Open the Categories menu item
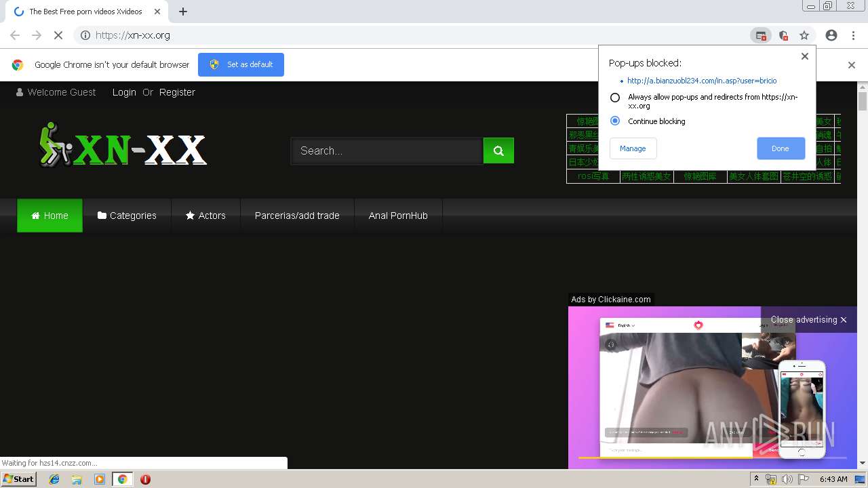 pyautogui.click(x=127, y=216)
